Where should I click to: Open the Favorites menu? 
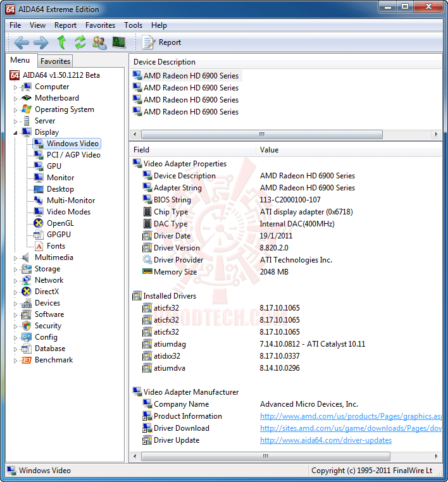[x=100, y=25]
